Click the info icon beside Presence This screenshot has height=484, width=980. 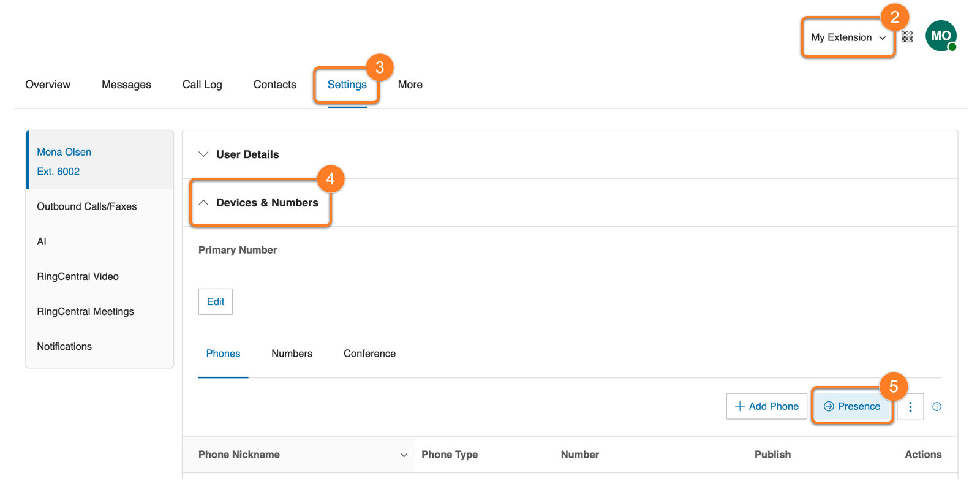[x=937, y=407]
